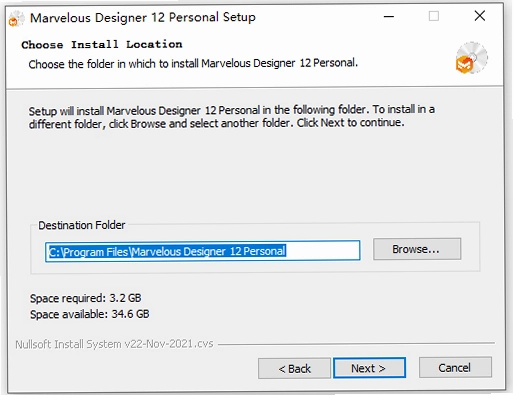Click Browse to pick another folder

(417, 249)
